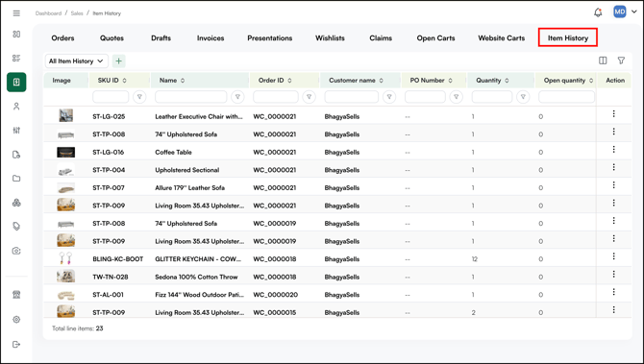Open the folder sidebar icon

[16, 179]
